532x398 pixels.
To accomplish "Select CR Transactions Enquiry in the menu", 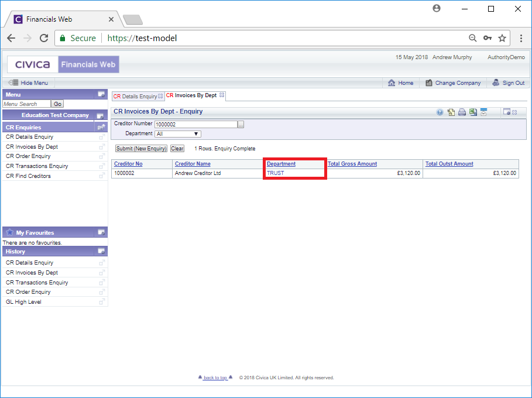I will click(37, 166).
